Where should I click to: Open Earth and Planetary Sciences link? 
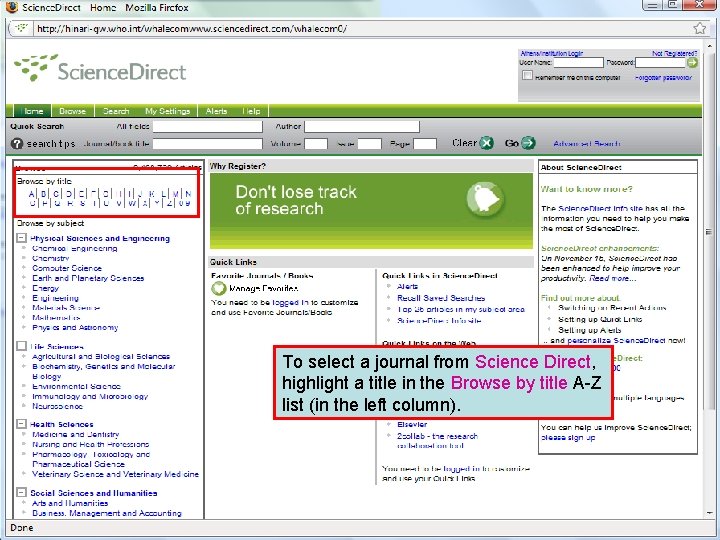(x=88, y=278)
